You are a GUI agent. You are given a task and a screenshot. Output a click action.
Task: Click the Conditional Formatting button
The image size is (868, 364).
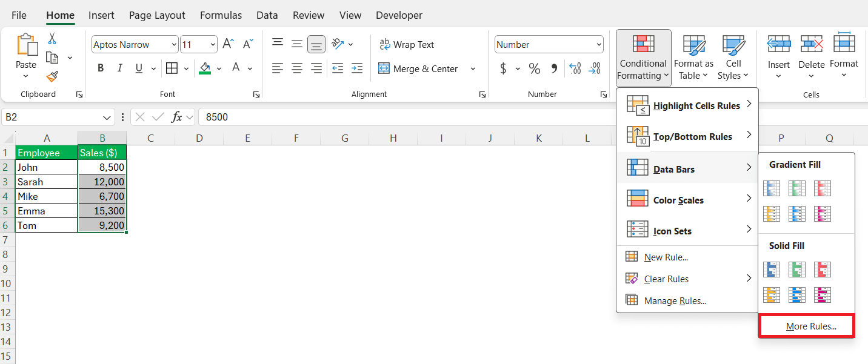644,58
